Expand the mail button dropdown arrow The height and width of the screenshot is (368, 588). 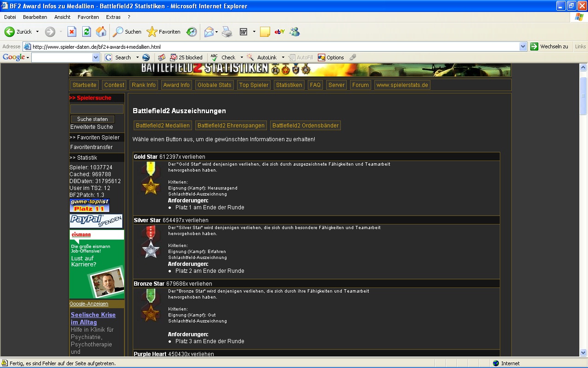(x=217, y=32)
